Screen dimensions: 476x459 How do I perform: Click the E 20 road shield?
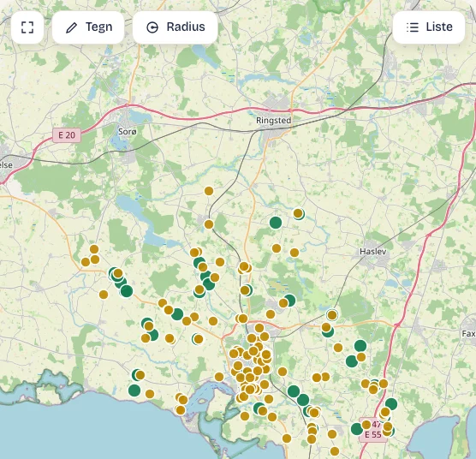tap(67, 135)
